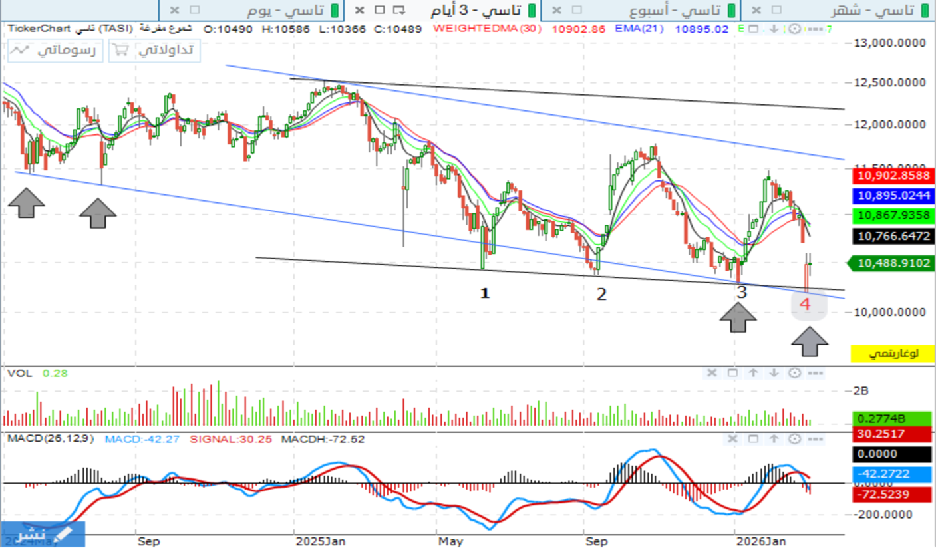Toggle maximize on the Volume panel

(x=732, y=373)
